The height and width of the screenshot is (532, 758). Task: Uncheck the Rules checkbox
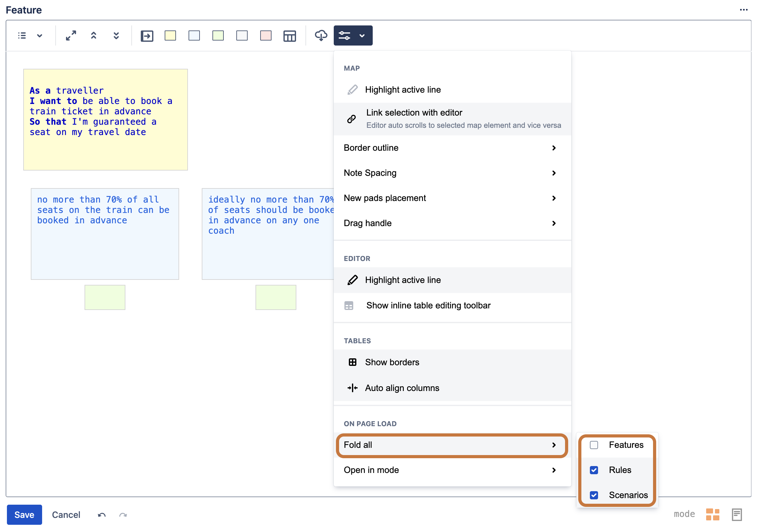[x=594, y=470]
